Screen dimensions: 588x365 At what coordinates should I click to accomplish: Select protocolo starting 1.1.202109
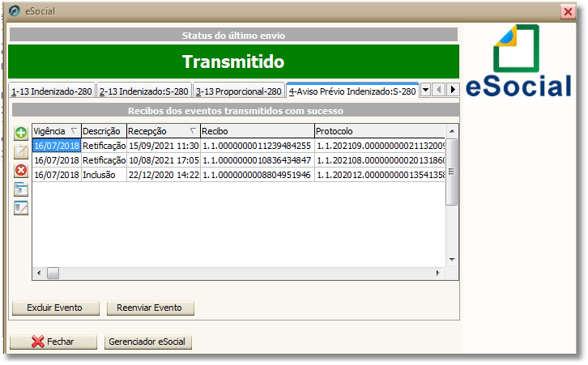[380, 146]
